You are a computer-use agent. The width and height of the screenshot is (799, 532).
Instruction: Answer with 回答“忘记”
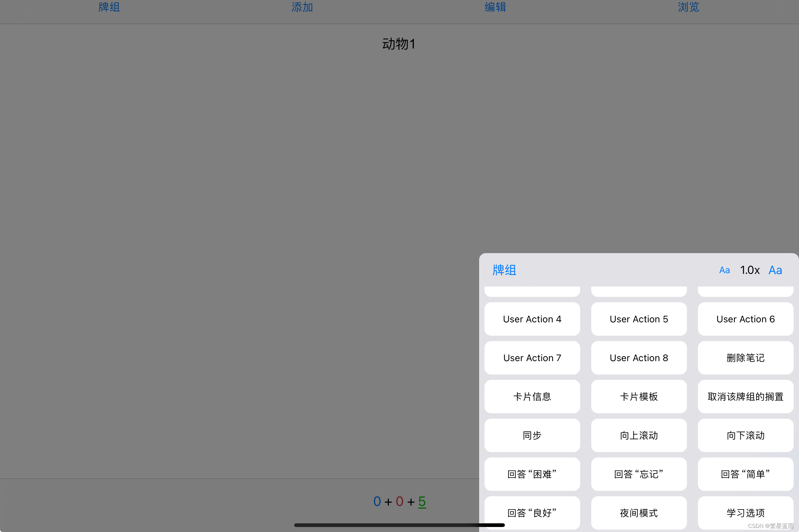coord(638,474)
